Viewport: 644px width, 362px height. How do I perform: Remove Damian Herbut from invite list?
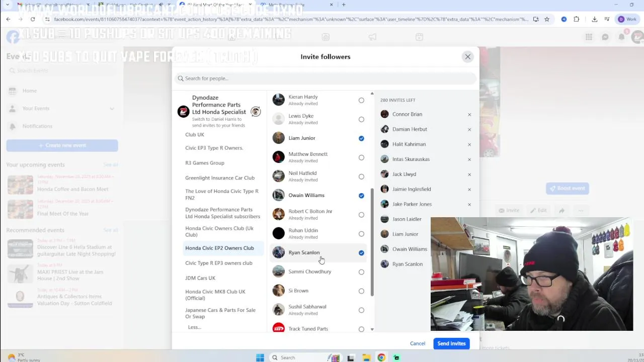[469, 130]
